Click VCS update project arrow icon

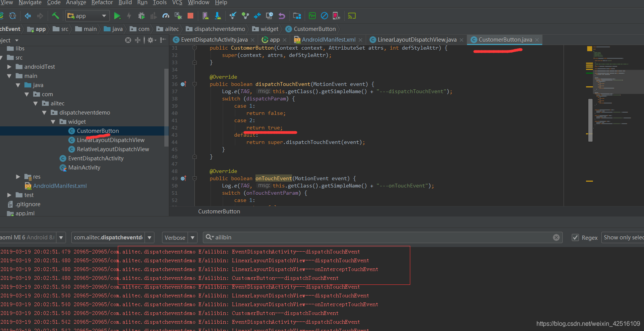(x=233, y=16)
